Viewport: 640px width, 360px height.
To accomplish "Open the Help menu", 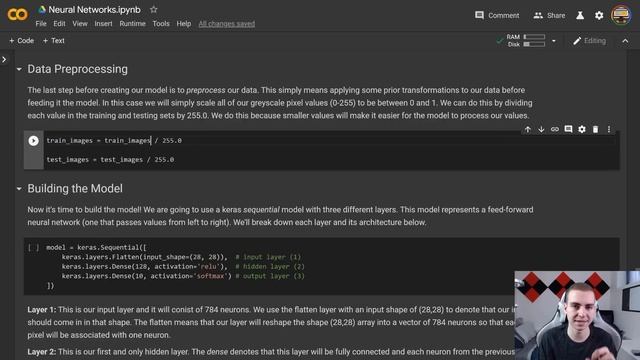I will (184, 24).
